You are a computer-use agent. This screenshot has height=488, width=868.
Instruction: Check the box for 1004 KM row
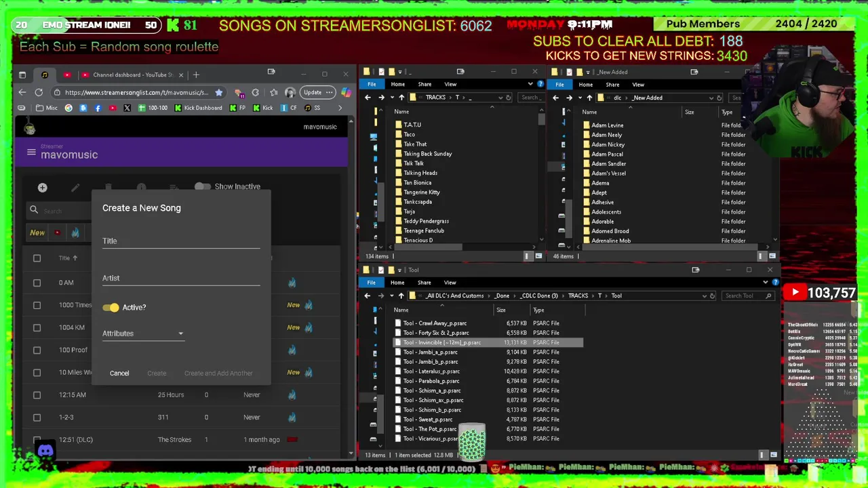(x=37, y=327)
